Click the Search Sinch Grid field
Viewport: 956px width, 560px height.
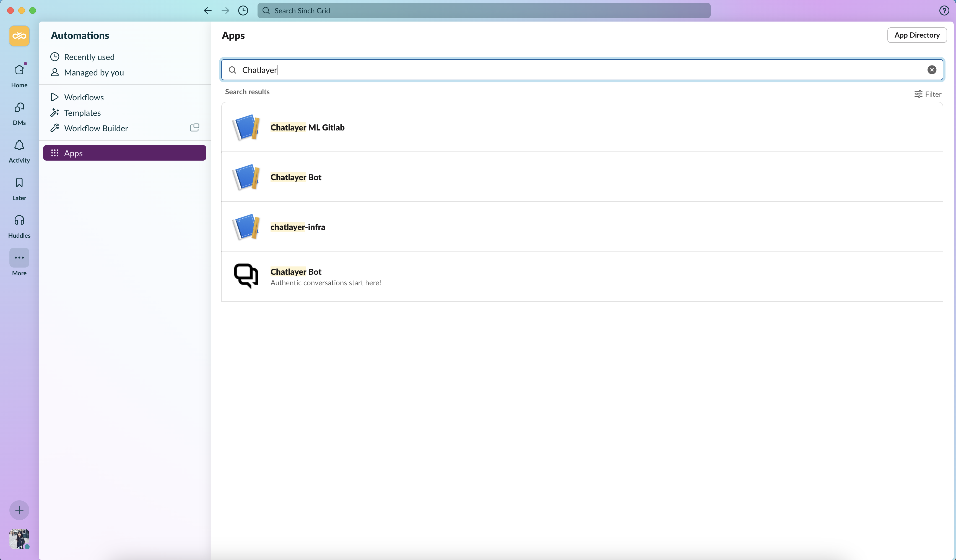coord(484,11)
